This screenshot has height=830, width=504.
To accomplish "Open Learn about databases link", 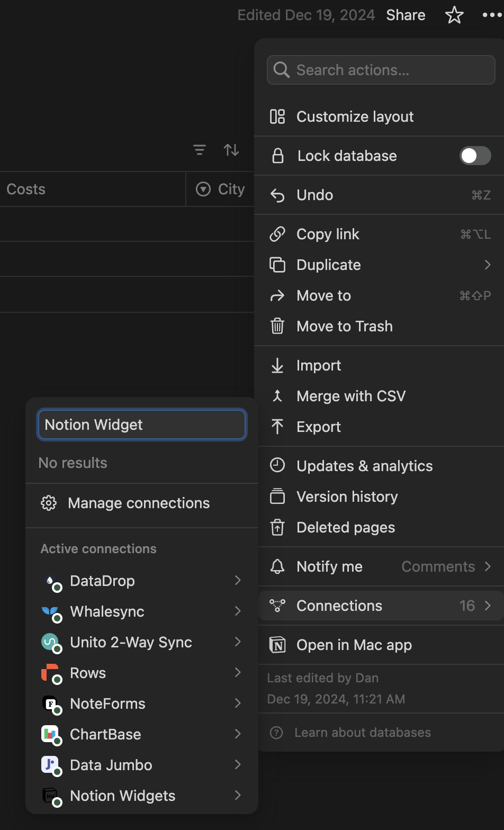I will 362,733.
